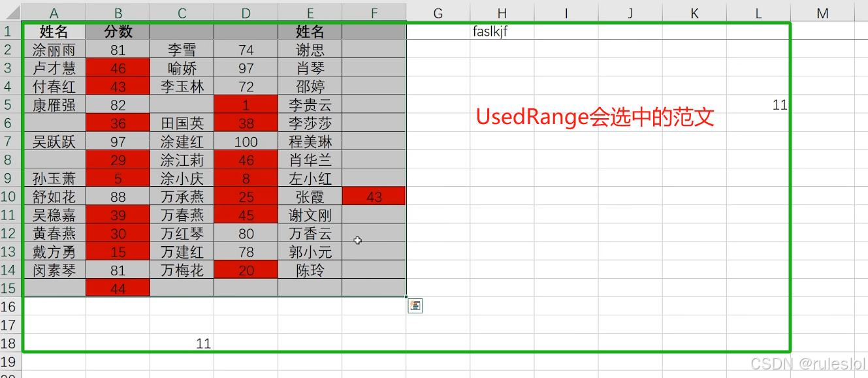Click the cell containing 涂江莉
Image resolution: width=868 pixels, height=378 pixels.
(x=182, y=160)
